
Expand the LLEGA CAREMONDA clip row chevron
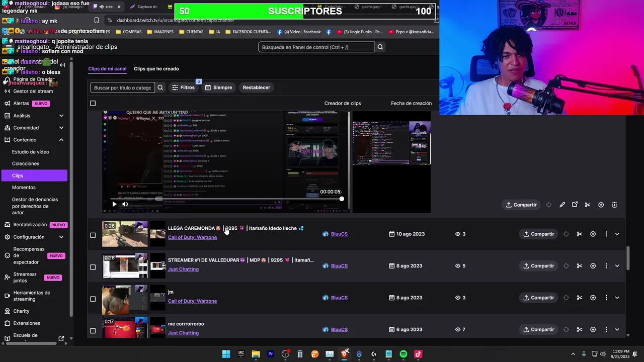(617, 234)
